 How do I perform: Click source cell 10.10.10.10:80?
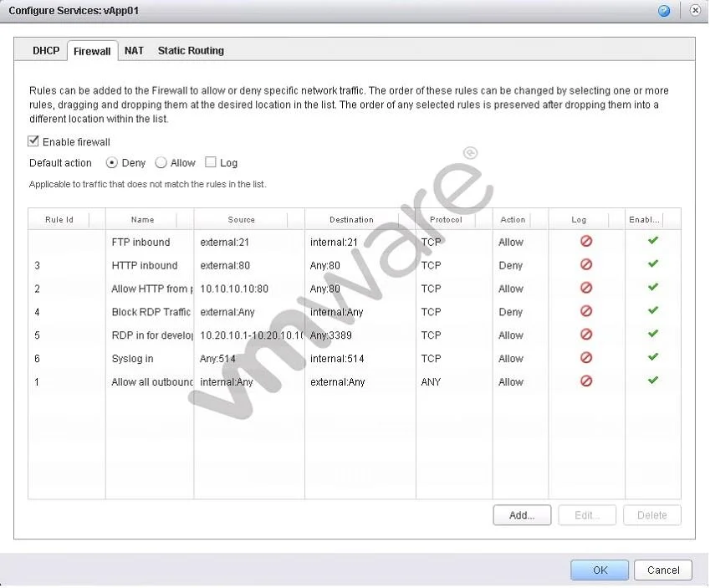(234, 289)
